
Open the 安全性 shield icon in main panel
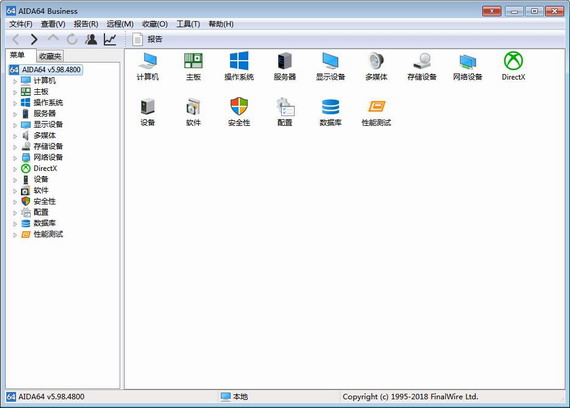[x=239, y=112]
